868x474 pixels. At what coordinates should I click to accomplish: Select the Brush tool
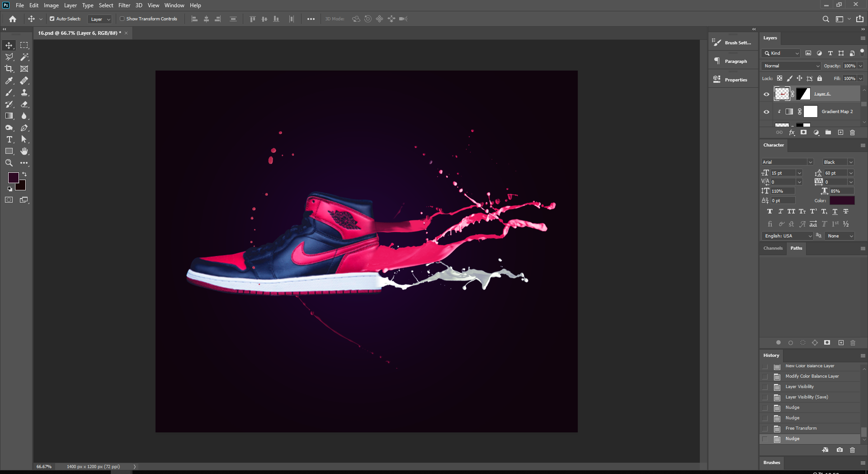click(x=9, y=92)
